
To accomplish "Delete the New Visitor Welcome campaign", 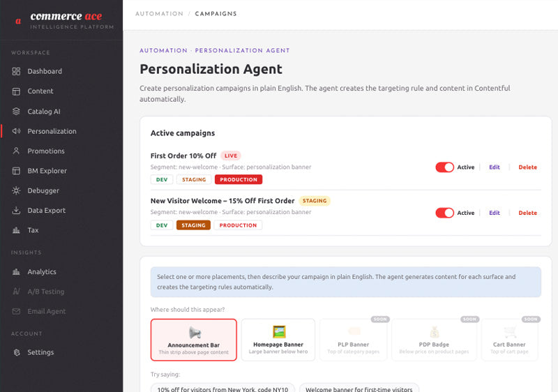I will click(x=527, y=213).
